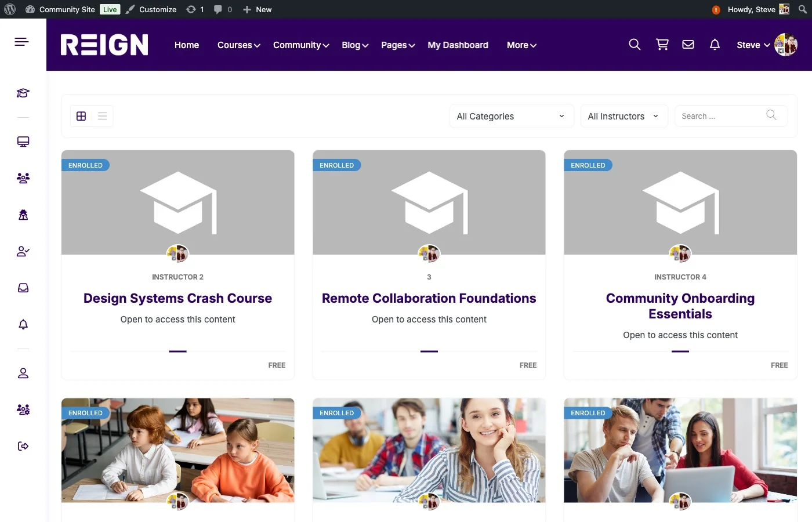This screenshot has width=812, height=522.
Task: Expand the Courses menu
Action: point(239,45)
